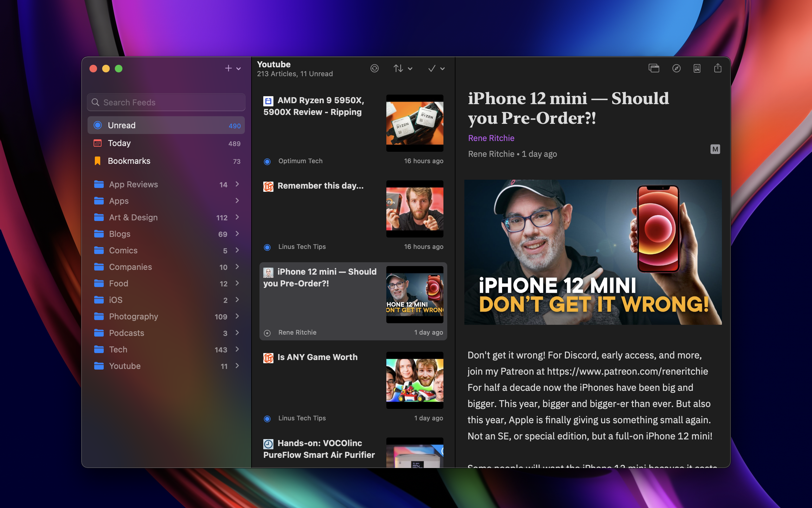Click the Youtube folder icon
812x508 pixels.
pyautogui.click(x=99, y=365)
